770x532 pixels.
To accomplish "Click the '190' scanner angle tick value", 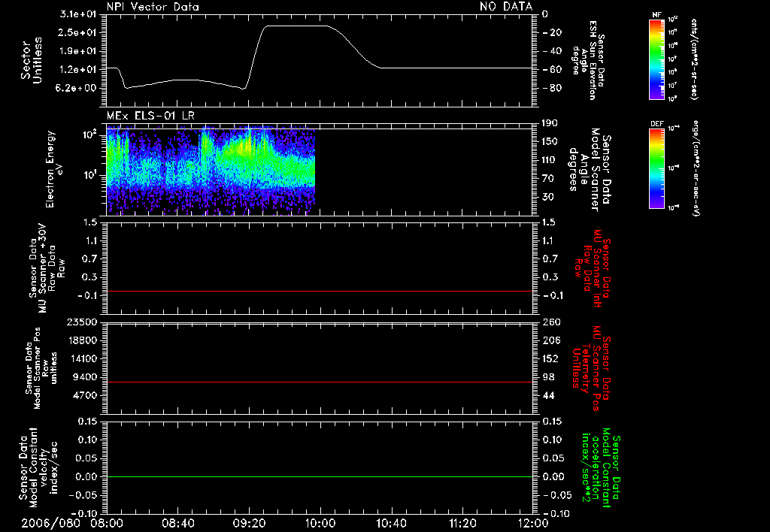I will [x=550, y=123].
